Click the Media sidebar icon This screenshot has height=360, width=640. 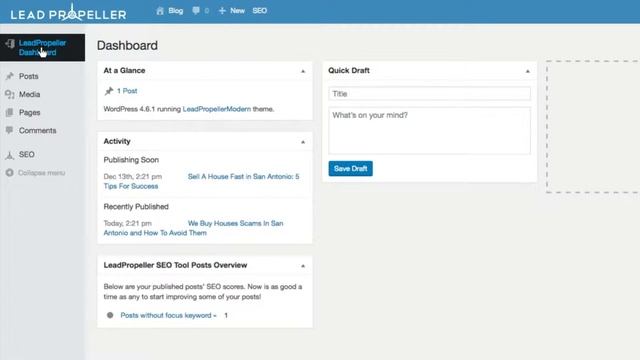tap(10, 94)
